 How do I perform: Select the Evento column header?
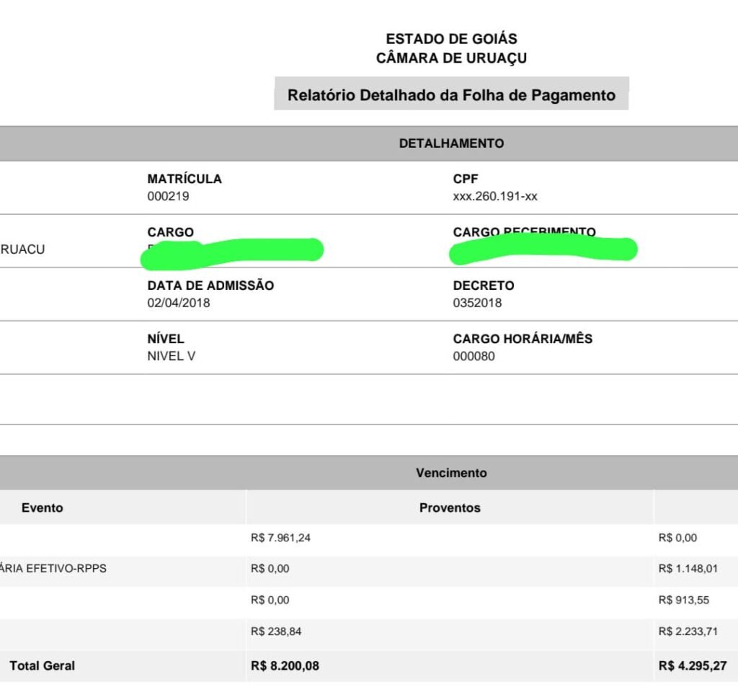[x=42, y=508]
